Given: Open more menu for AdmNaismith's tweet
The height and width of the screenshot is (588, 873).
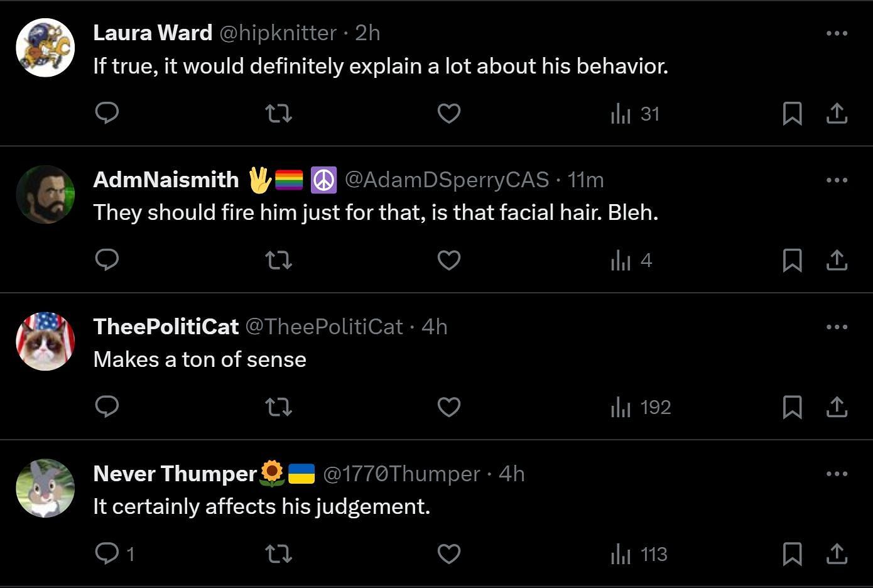Looking at the screenshot, I should coord(837,180).
